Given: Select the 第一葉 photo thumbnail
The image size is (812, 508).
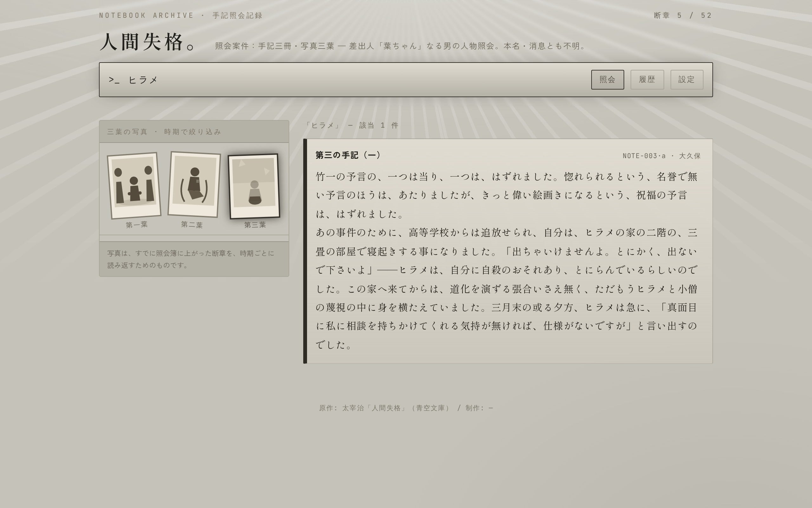Looking at the screenshot, I should pyautogui.click(x=134, y=185).
